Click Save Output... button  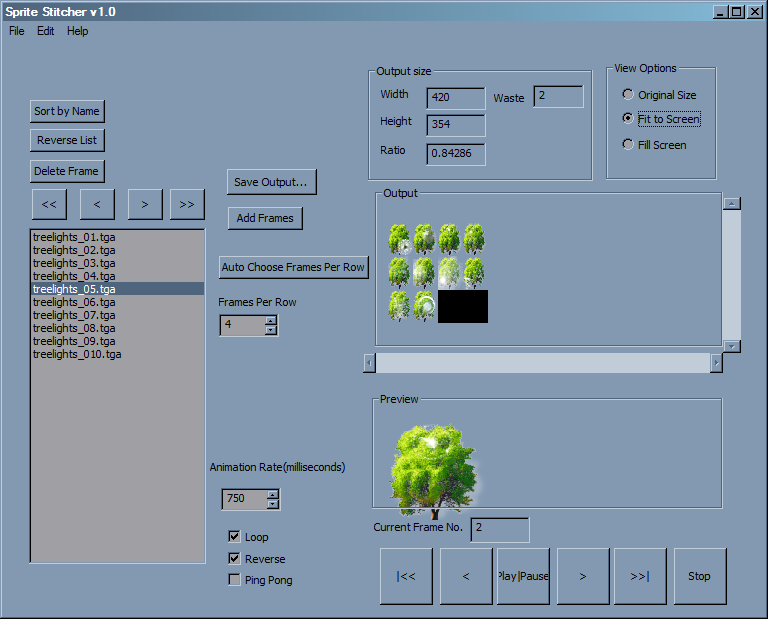click(x=271, y=182)
